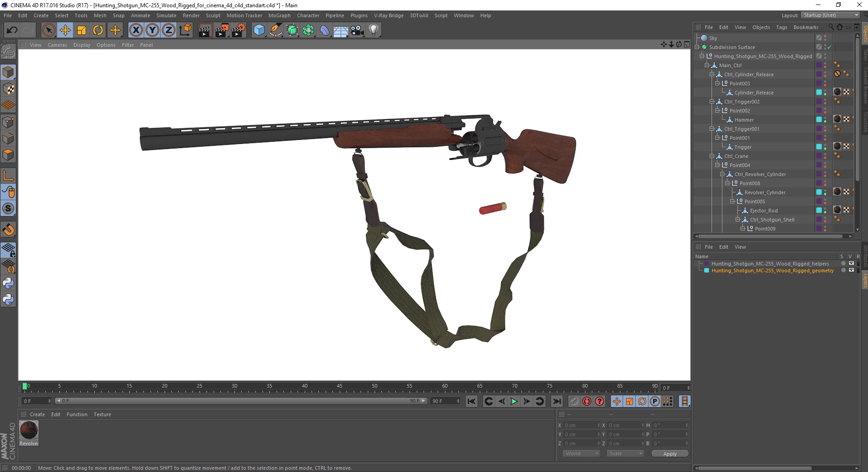Open material manager Texture menu
Viewport: 868px width, 472px height.
102,414
